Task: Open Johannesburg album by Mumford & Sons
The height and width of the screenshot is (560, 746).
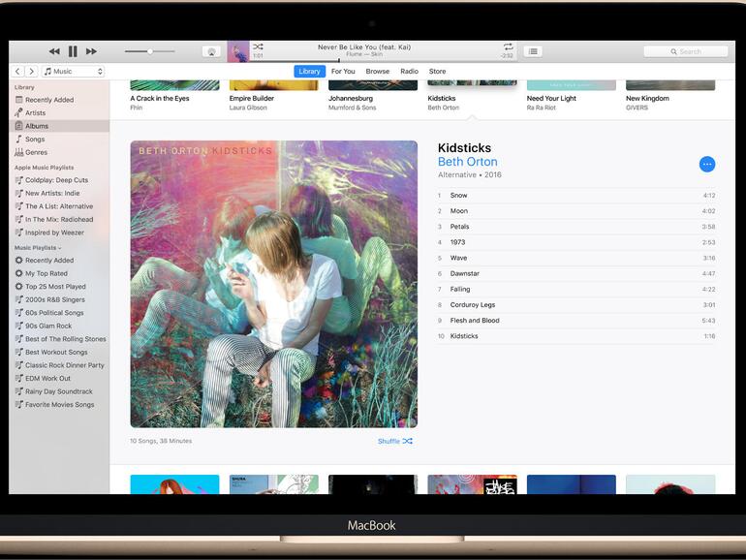Action: 373,97
